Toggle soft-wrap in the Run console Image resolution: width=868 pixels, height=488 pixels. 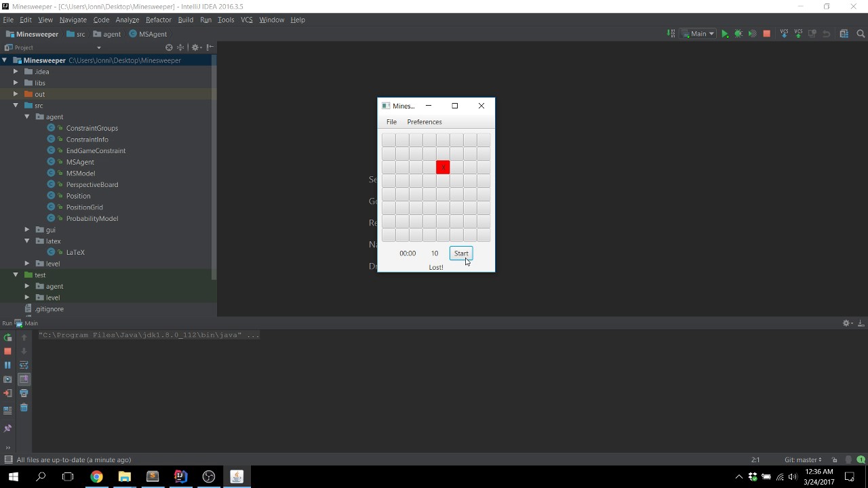pyautogui.click(x=24, y=365)
